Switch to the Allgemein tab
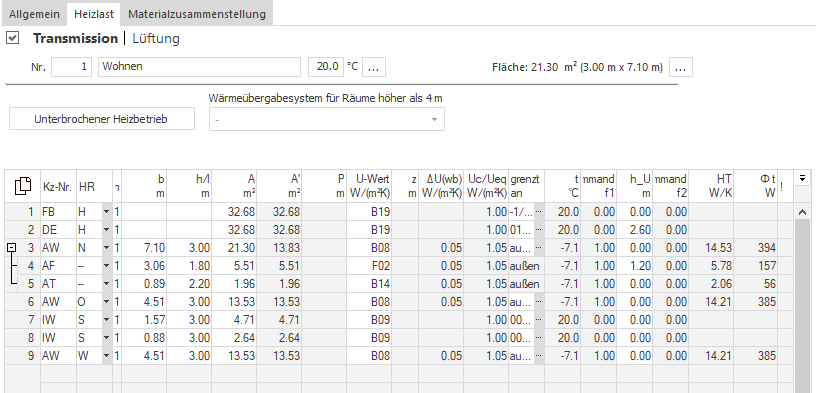816x393 pixels. click(34, 14)
